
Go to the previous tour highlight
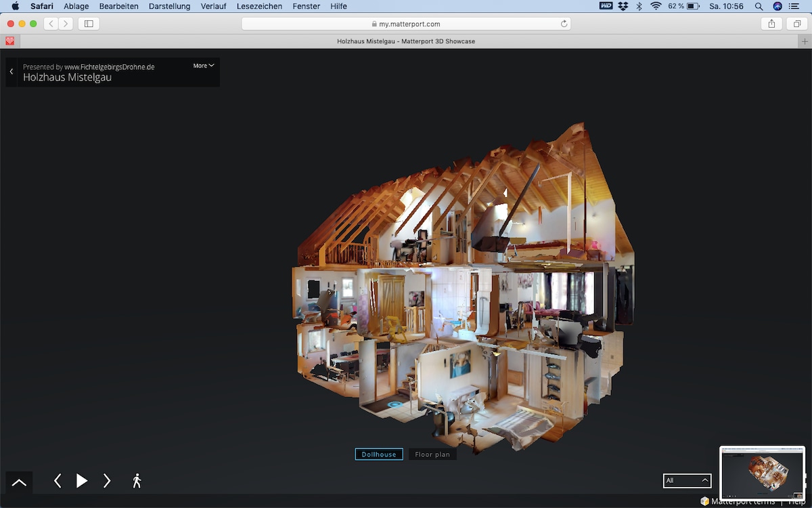pos(58,481)
